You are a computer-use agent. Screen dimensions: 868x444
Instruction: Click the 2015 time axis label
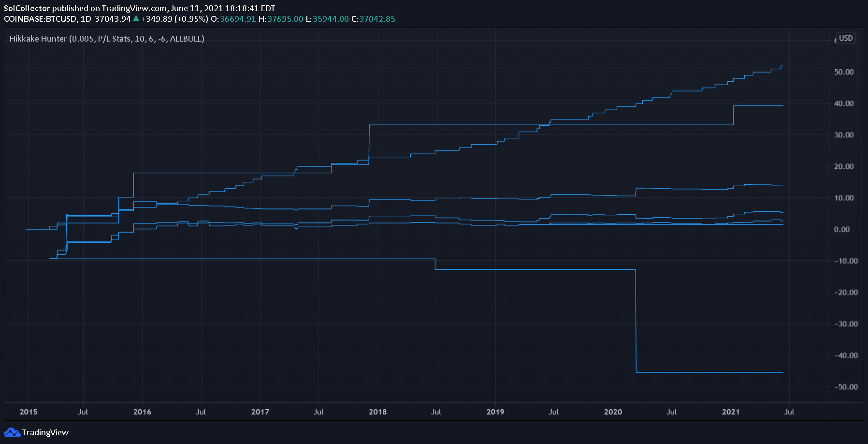[x=29, y=412]
